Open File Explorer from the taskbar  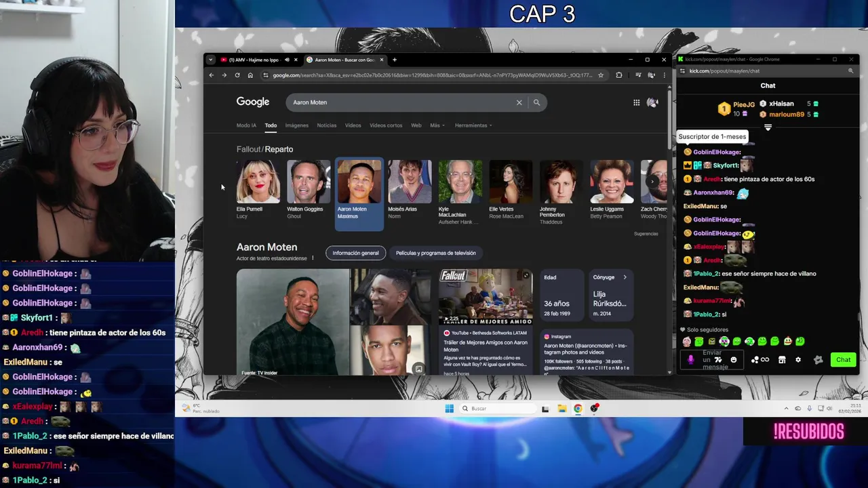[561, 409]
